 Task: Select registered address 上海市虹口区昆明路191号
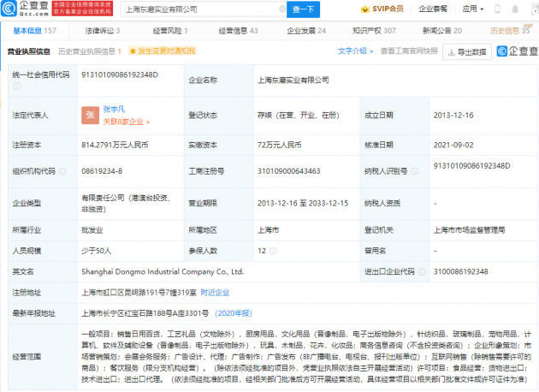point(139,293)
